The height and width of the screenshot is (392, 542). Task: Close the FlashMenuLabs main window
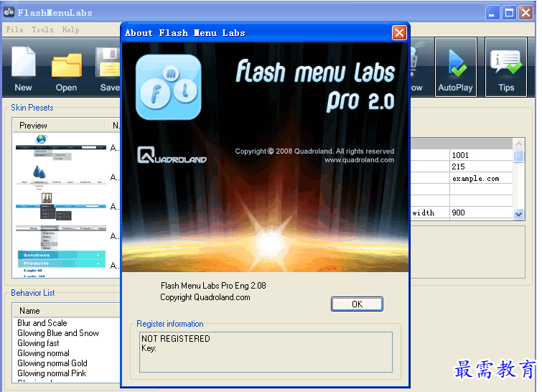[525, 13]
